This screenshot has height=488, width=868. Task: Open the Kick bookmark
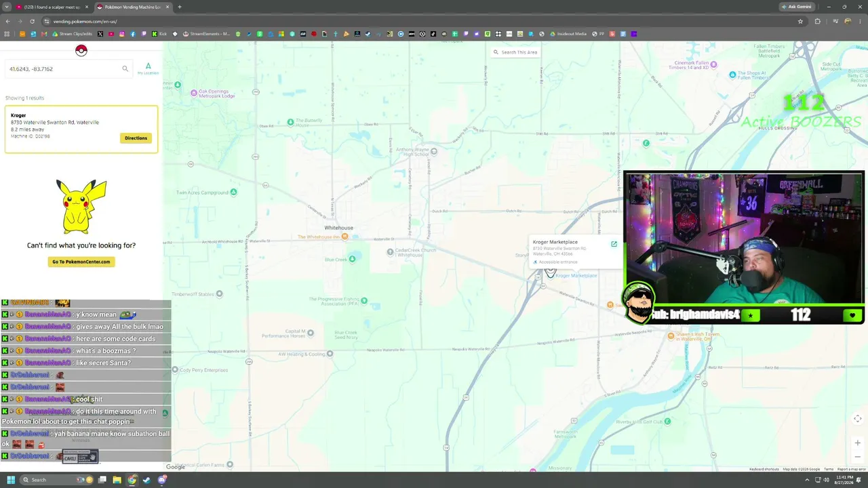[x=159, y=34]
